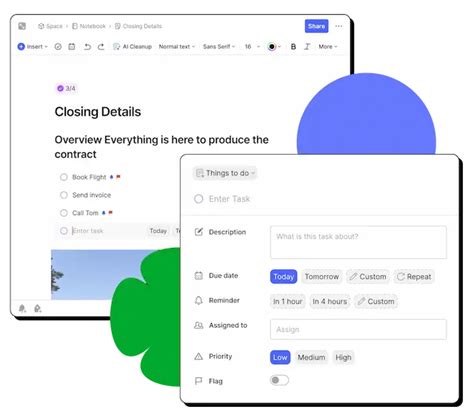This screenshot has height=418, width=474.
Task: Click the flag icon next to Call Tom
Action: pos(110,212)
